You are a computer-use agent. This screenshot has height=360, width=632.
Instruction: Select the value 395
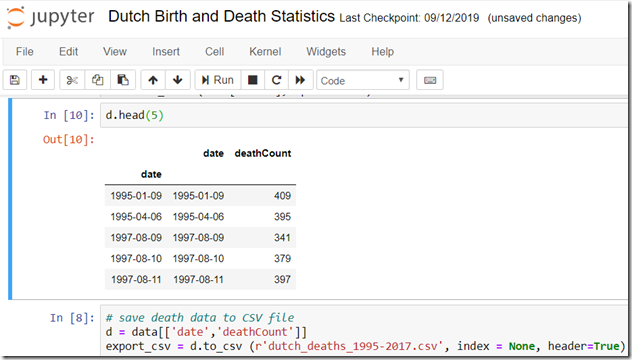pyautogui.click(x=282, y=217)
